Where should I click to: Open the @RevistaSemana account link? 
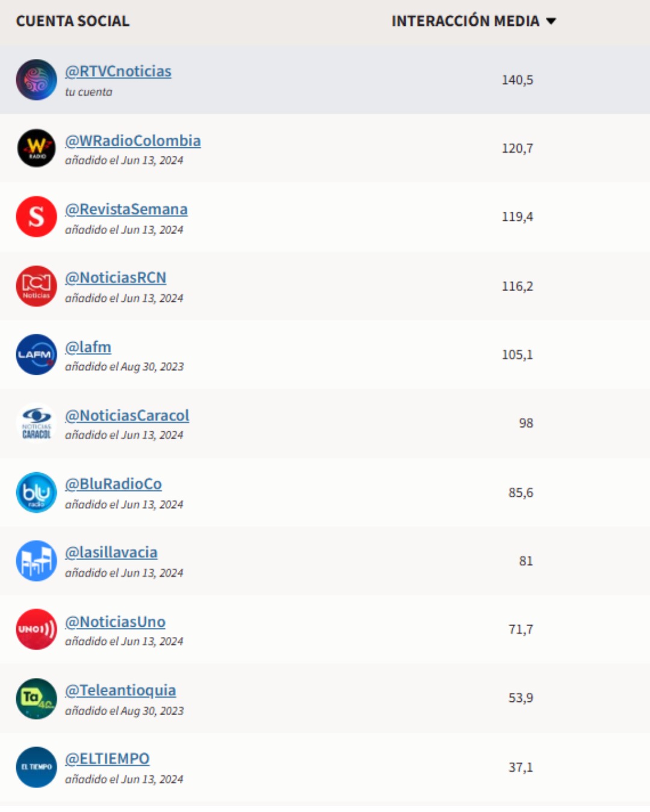point(126,209)
